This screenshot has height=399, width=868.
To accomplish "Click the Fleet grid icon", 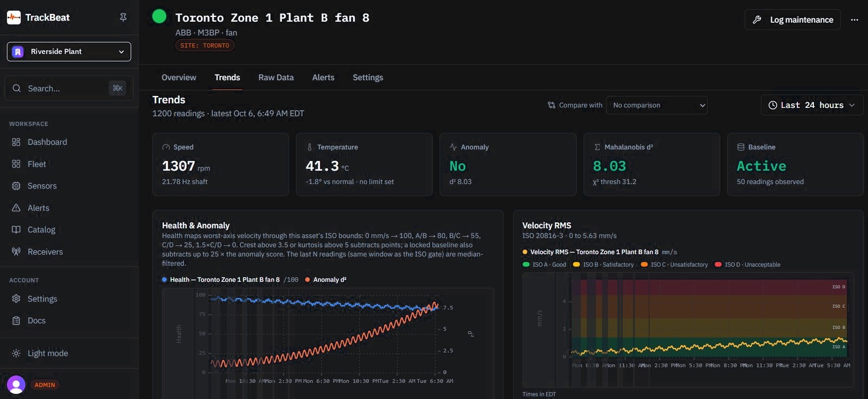I will point(16,164).
